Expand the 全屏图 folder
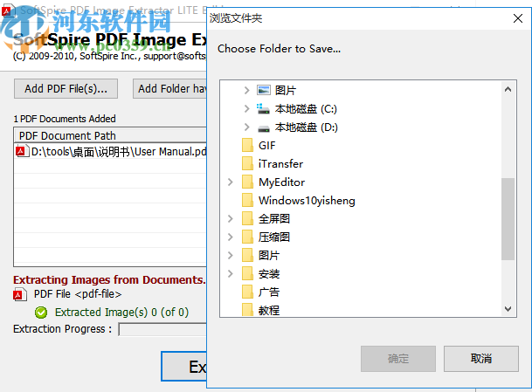Viewport: 532px width, 392px height. pyautogui.click(x=231, y=219)
